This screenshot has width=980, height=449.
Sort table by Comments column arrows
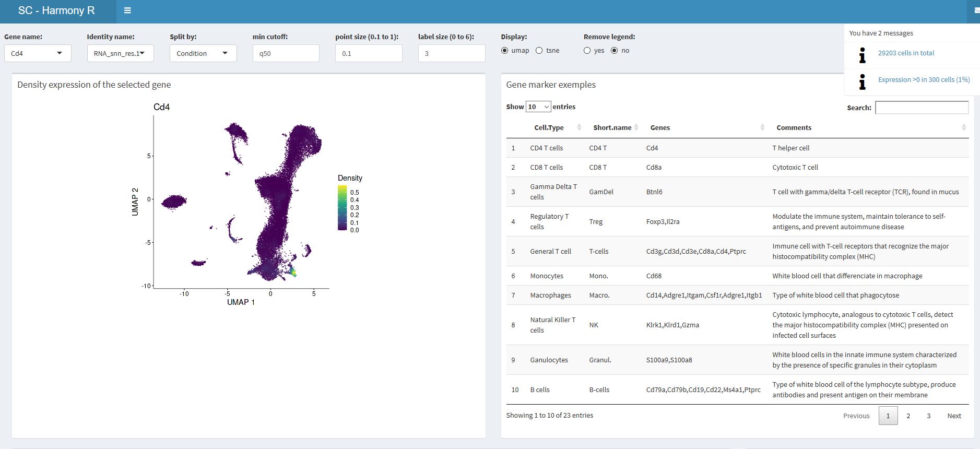[963, 127]
